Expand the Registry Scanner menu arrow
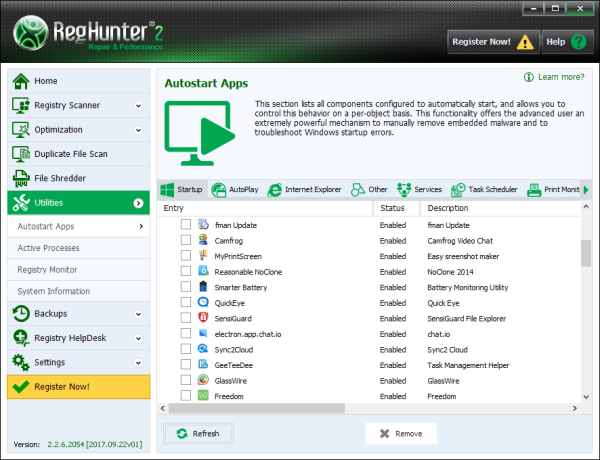Screen dimensions: 600x460 [138, 105]
